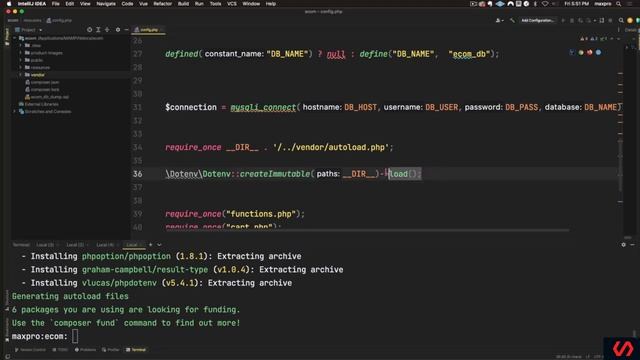The image size is (640, 360).
Task: Expand the product images folder
Action: click(x=21, y=53)
